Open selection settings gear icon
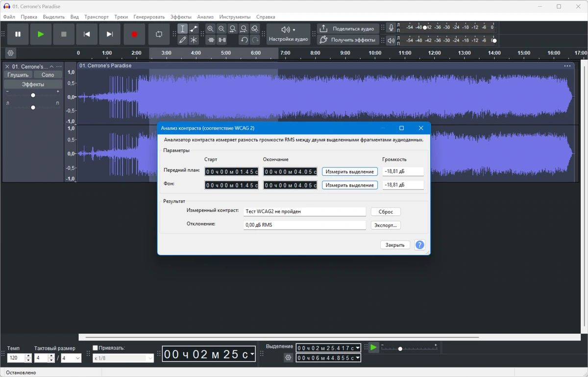This screenshot has height=377, width=588. coord(288,358)
